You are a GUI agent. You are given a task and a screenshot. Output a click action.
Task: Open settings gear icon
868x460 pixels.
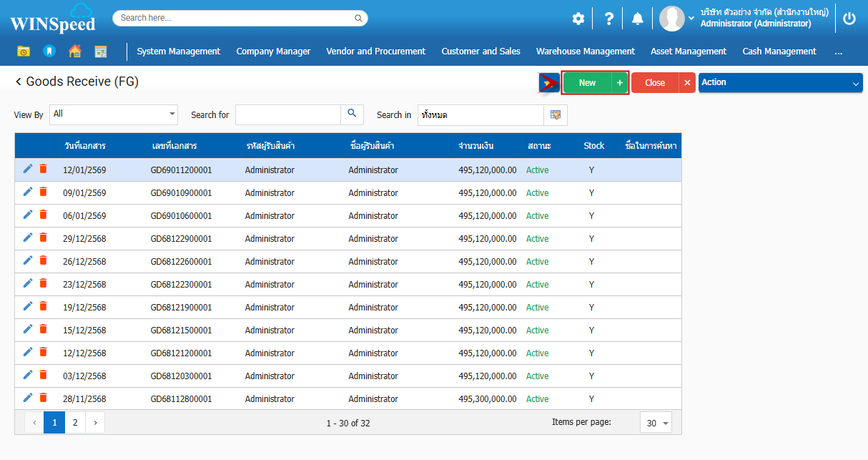(578, 19)
